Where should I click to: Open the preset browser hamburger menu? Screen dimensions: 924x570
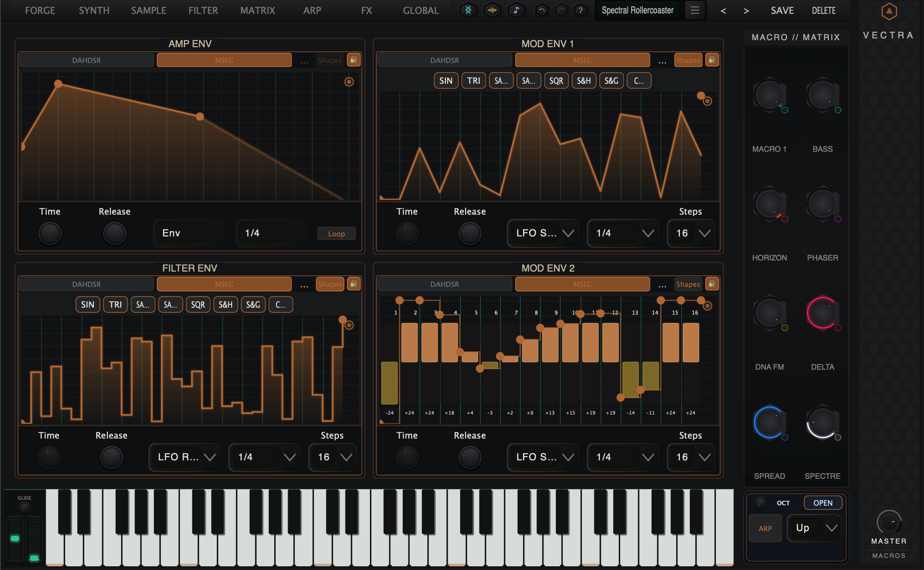[695, 10]
